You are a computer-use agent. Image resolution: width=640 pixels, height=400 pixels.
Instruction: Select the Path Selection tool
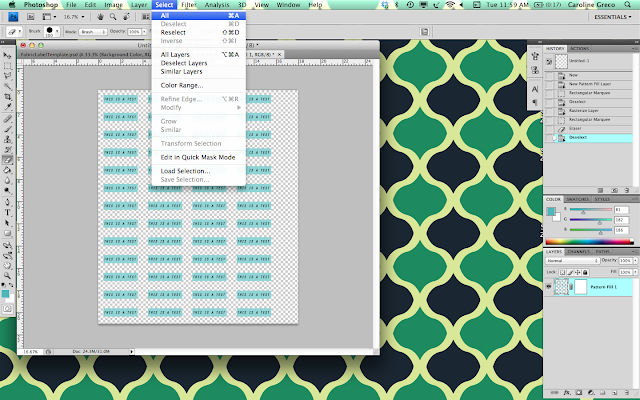(x=7, y=223)
